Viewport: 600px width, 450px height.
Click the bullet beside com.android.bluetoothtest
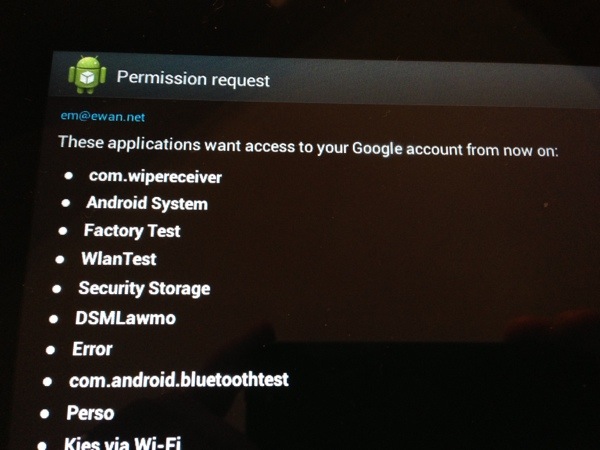coord(47,381)
